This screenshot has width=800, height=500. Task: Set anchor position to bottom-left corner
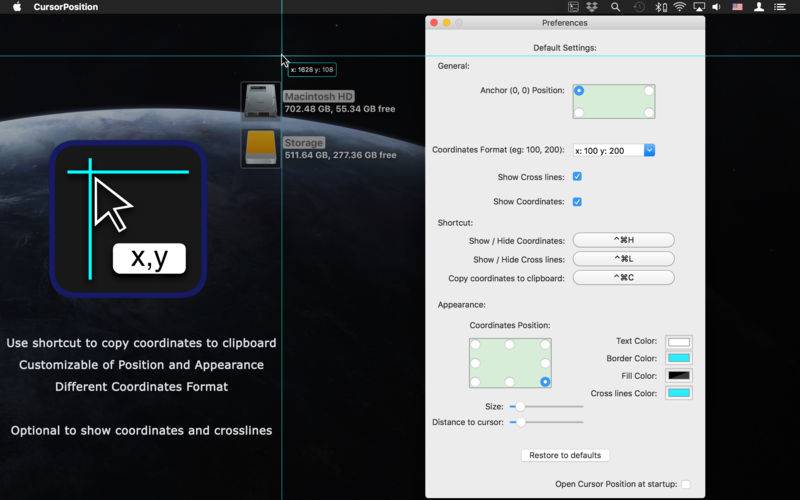click(579, 112)
